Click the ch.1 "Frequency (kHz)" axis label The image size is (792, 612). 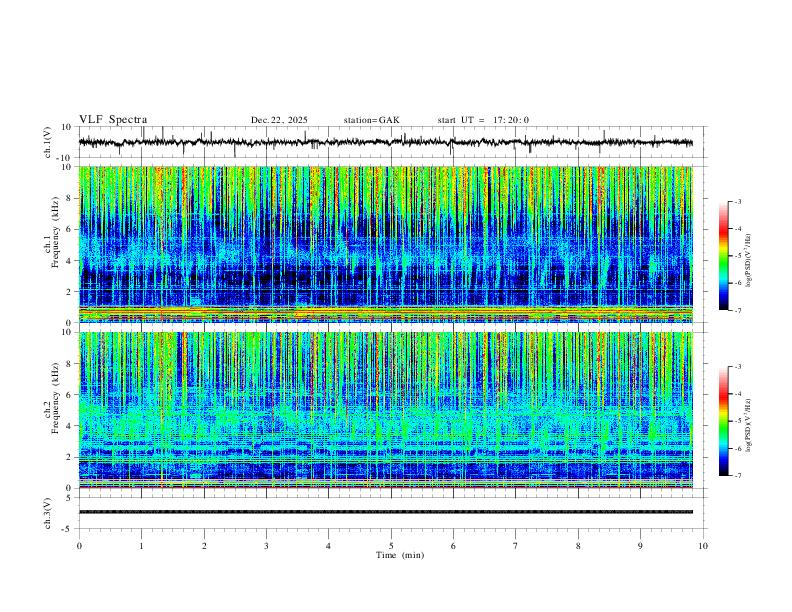pyautogui.click(x=56, y=232)
